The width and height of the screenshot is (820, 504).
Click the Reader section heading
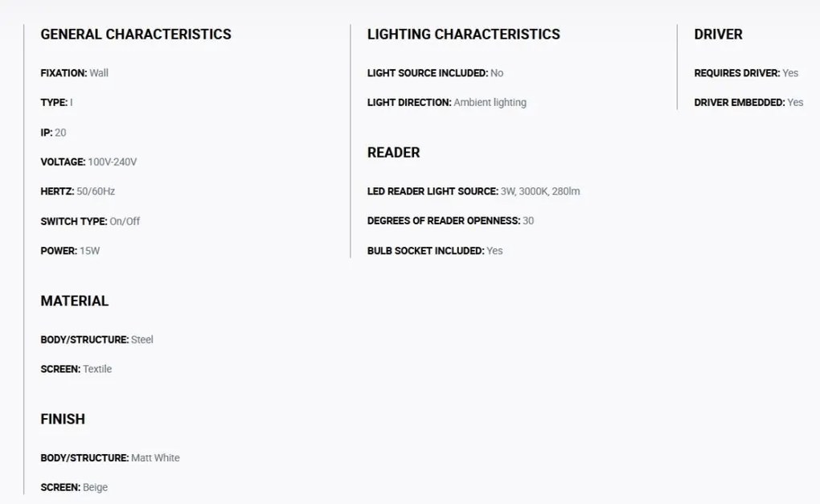[393, 153]
